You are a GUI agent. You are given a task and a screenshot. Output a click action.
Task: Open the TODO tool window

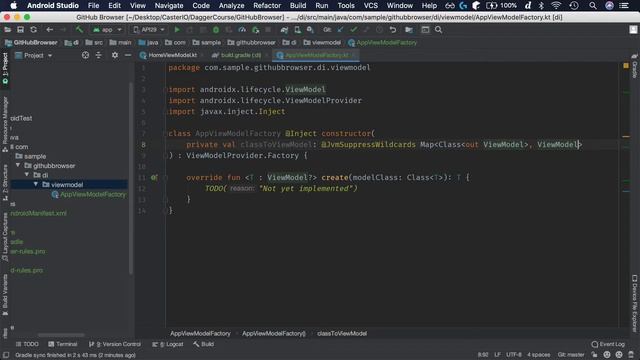(x=27, y=344)
